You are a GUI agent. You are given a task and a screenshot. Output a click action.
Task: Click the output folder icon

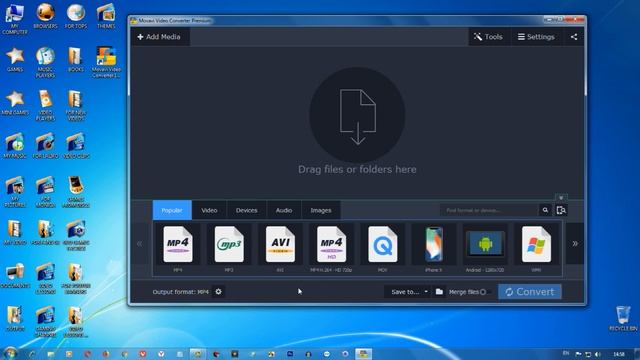click(439, 291)
